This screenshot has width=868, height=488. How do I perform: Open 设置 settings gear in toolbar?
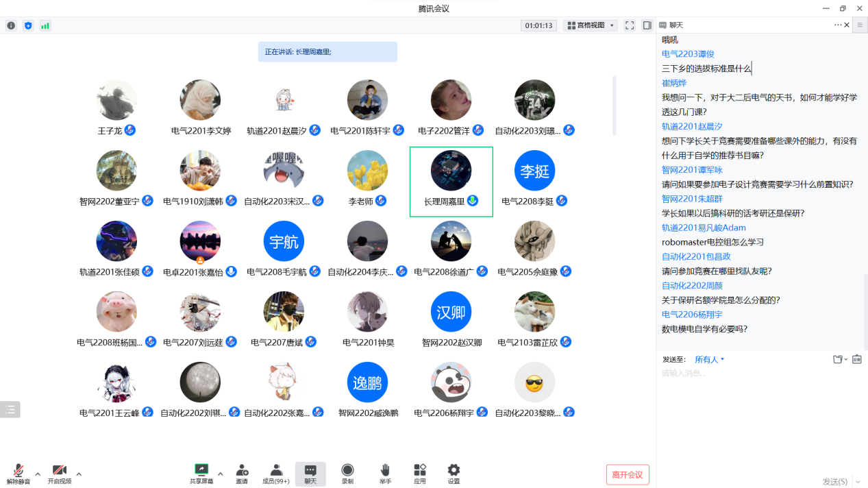[x=454, y=470]
